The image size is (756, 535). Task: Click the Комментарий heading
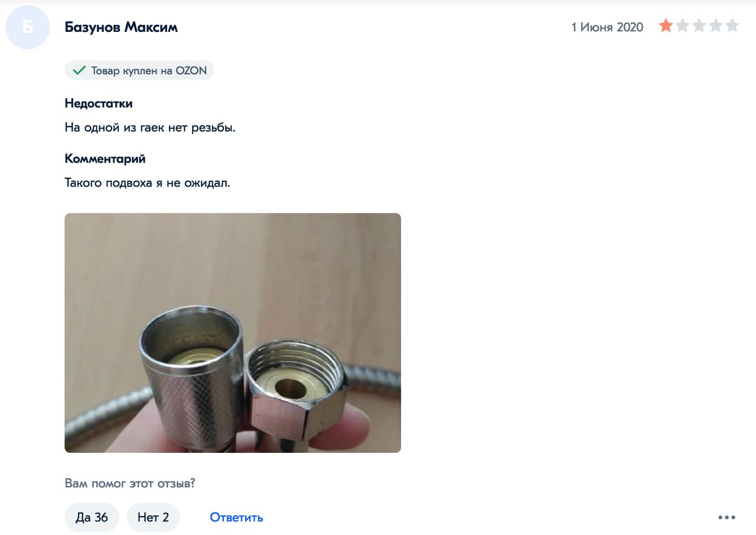[x=105, y=159]
